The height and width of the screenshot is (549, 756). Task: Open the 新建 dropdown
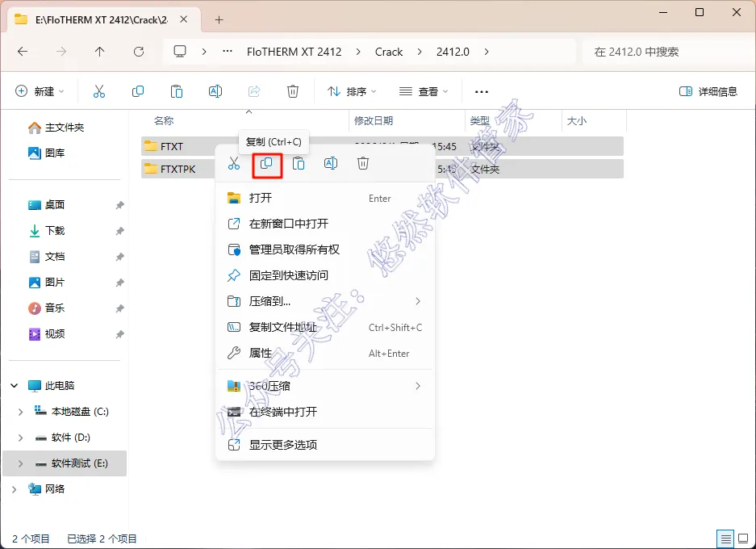(40, 91)
